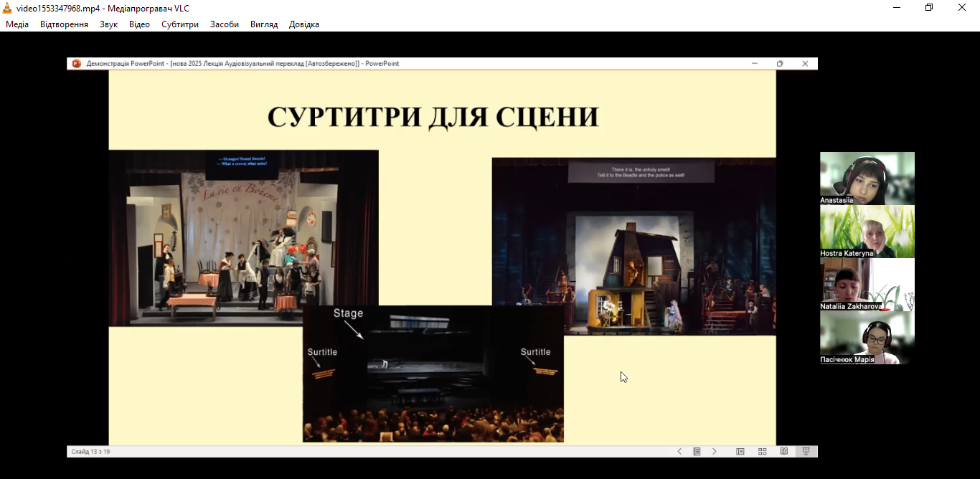Advance to next slide using right arrow
The width and height of the screenshot is (980, 479).
coord(715,452)
